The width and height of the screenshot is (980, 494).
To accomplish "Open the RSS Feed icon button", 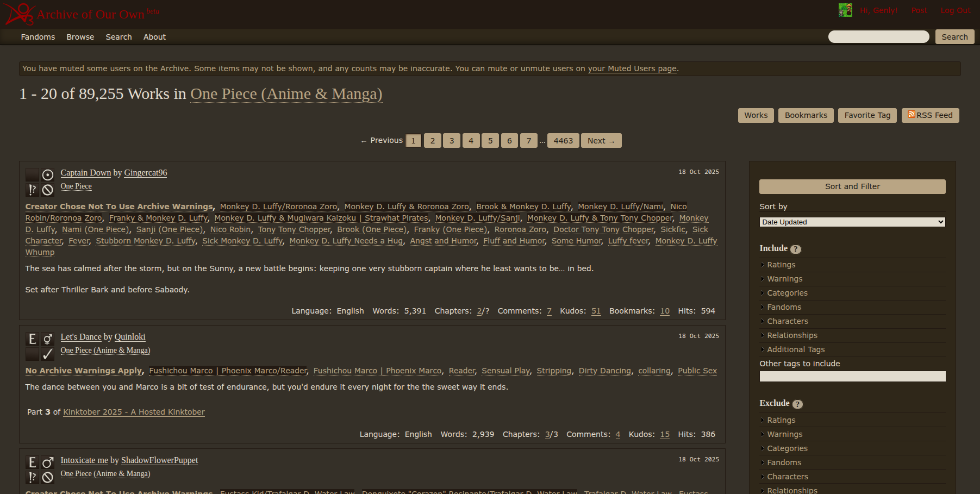I will click(x=930, y=115).
